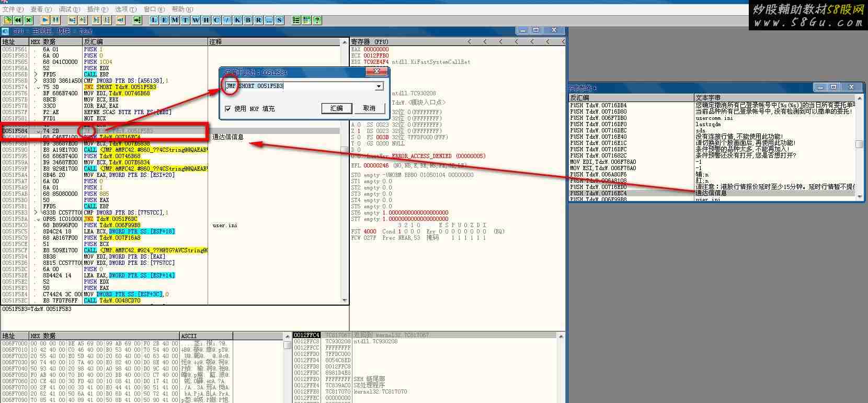This screenshot has width=868, height=403.
Task: Click the 地址 column header in disassembly
Action: click(15, 41)
